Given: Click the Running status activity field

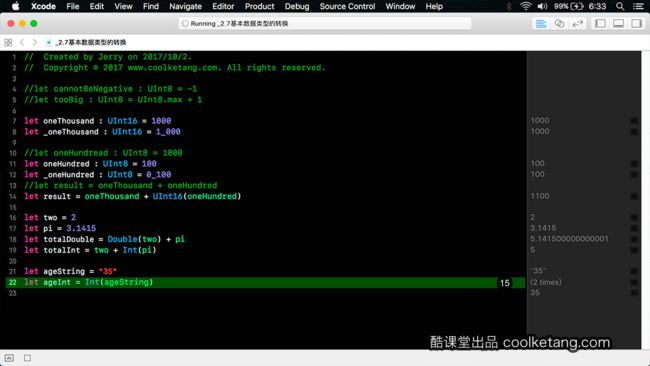Looking at the screenshot, I should (325, 24).
